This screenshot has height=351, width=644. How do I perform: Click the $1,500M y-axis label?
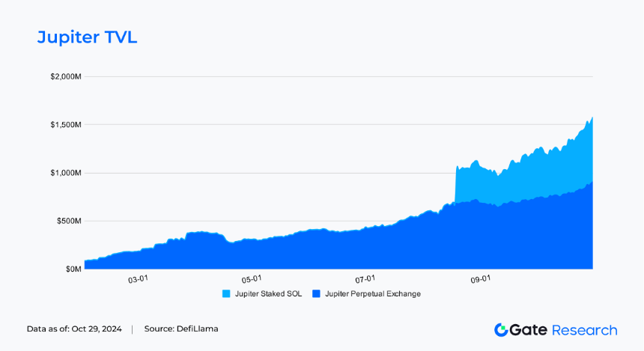pos(66,125)
